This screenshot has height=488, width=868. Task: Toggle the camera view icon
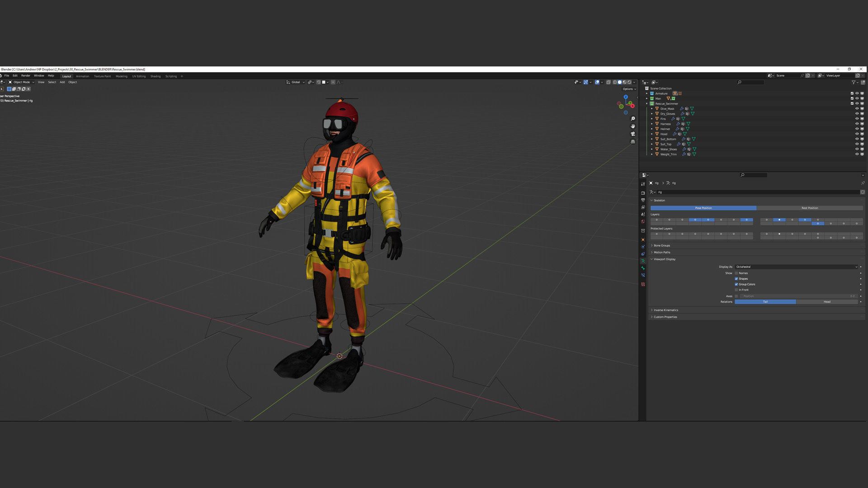coord(633,134)
